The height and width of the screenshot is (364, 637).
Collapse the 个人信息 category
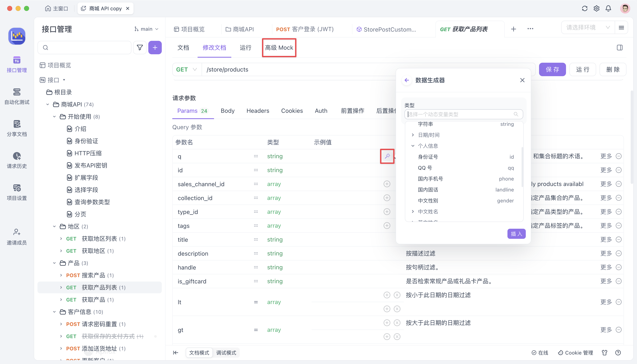tap(412, 146)
